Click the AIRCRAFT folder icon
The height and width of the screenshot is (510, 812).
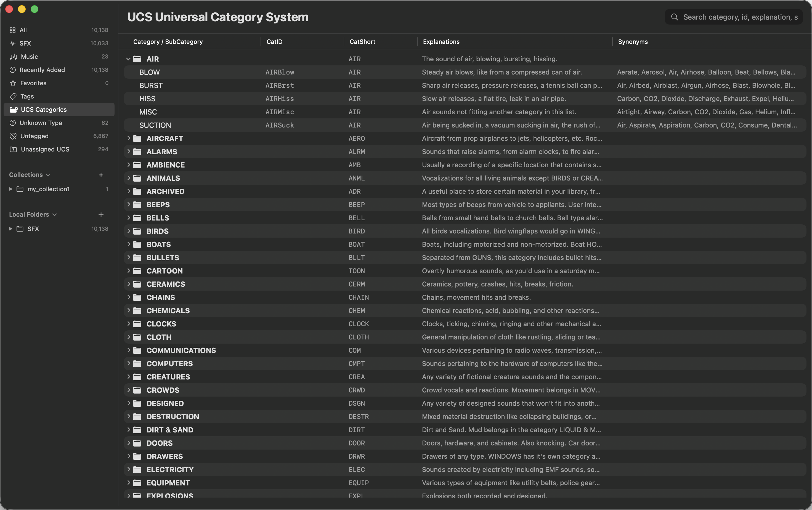[137, 139]
